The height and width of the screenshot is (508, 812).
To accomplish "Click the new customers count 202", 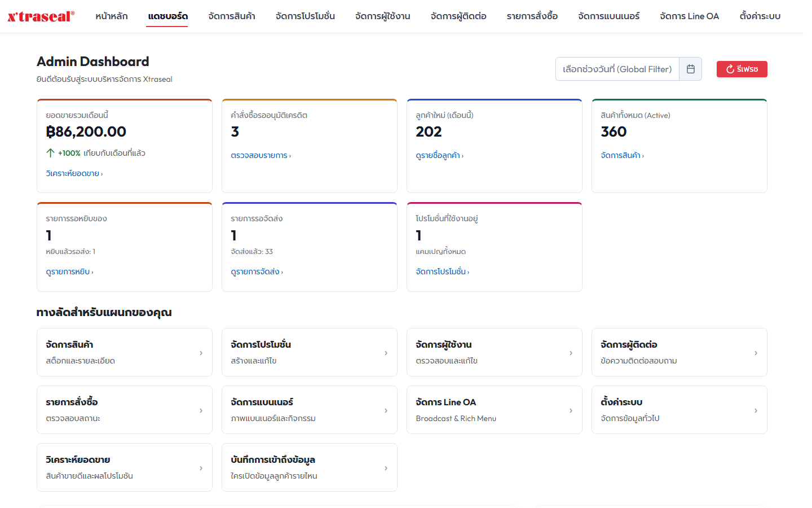I will tap(429, 132).
